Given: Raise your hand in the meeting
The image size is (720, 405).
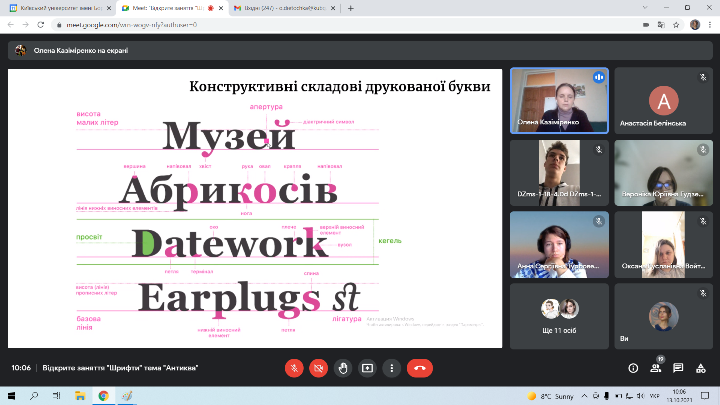Looking at the screenshot, I should [x=343, y=367].
